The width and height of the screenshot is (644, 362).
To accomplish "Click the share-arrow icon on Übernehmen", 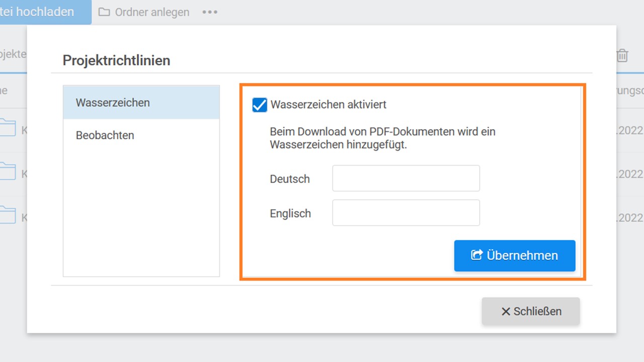I will tap(476, 255).
